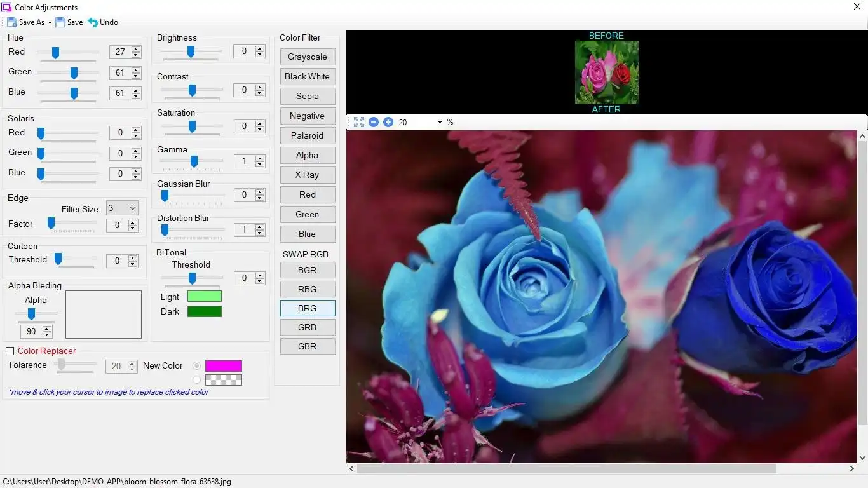Image resolution: width=868 pixels, height=488 pixels.
Task: Pick the BiTonal Light color swatch
Action: pos(205,297)
